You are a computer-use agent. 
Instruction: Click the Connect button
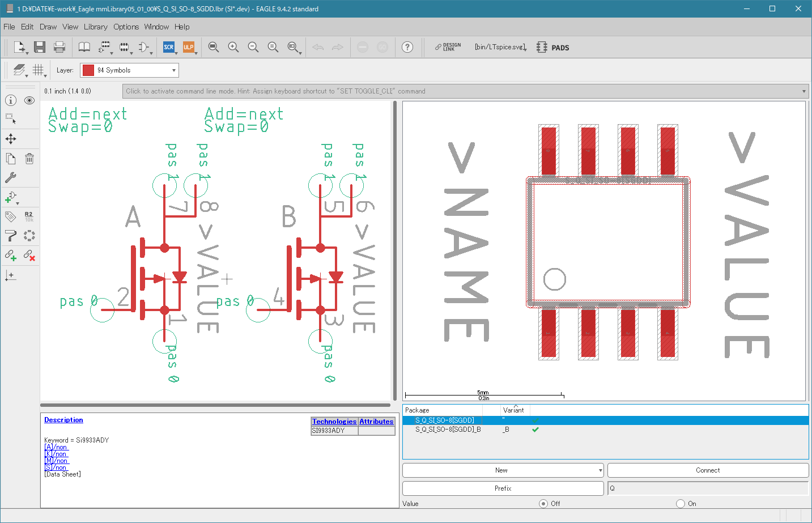pos(708,470)
